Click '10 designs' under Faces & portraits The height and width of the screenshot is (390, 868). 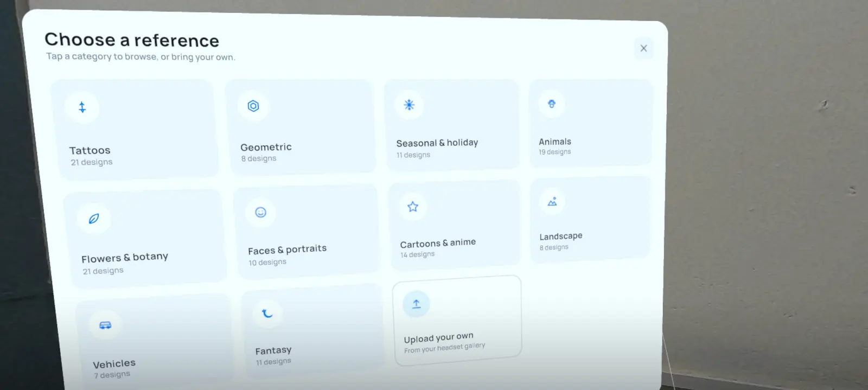tap(267, 262)
